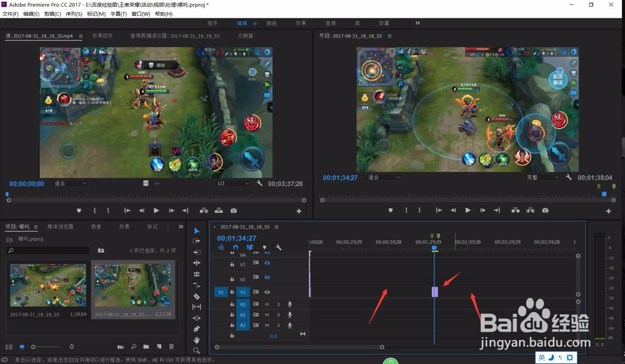This screenshot has height=364, width=625.
Task: Open Source monitor playback resolution 1/2 dropdown
Action: [x=232, y=183]
